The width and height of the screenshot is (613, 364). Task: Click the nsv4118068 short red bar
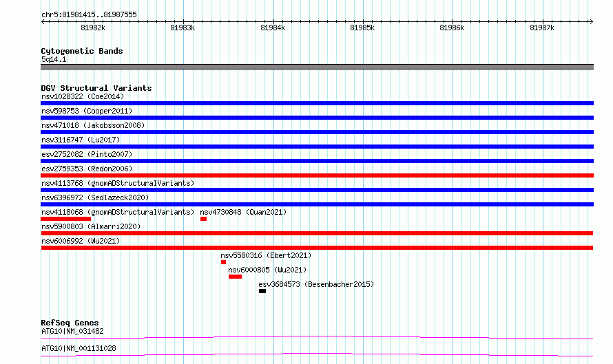click(x=65, y=219)
